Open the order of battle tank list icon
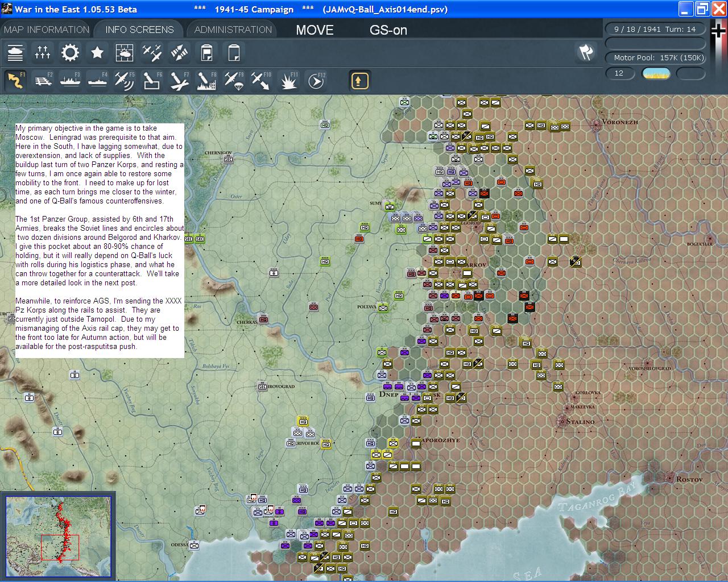 [15, 53]
